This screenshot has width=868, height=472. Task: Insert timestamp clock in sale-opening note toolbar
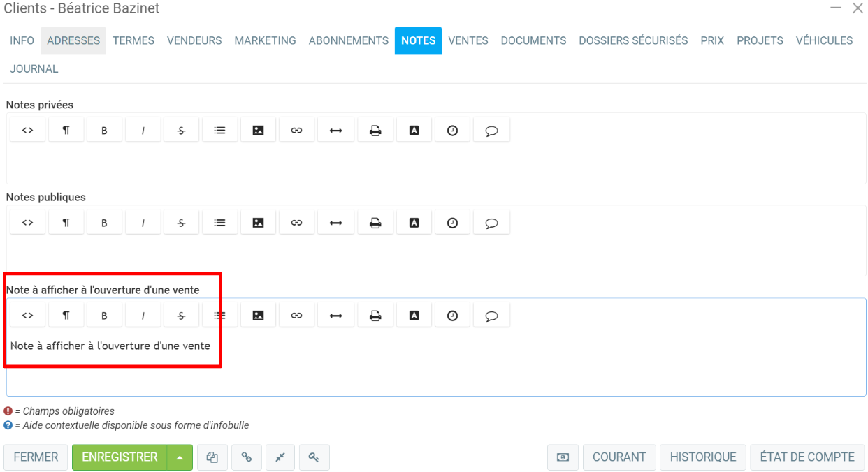coord(452,316)
